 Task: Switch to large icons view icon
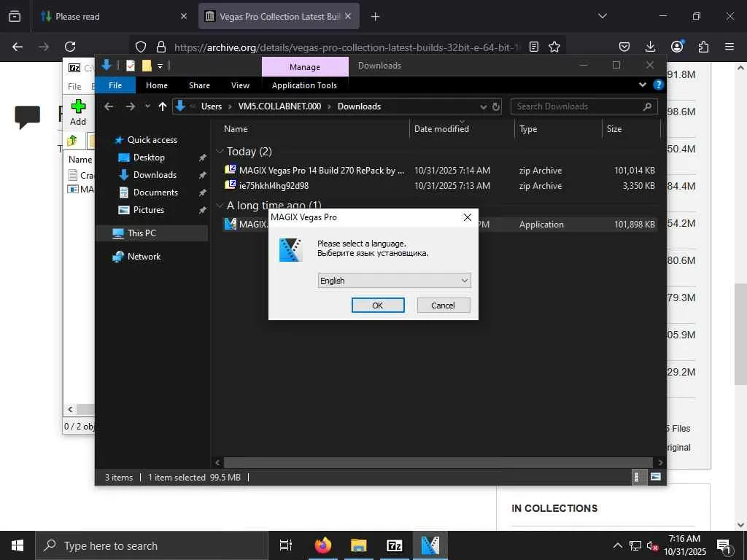tap(656, 477)
